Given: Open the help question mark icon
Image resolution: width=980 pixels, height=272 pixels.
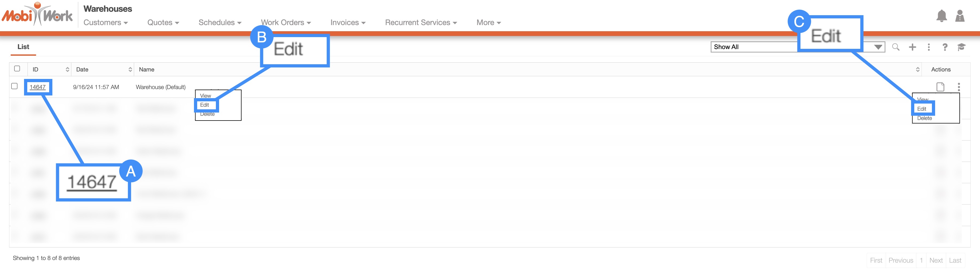Looking at the screenshot, I should [x=945, y=47].
